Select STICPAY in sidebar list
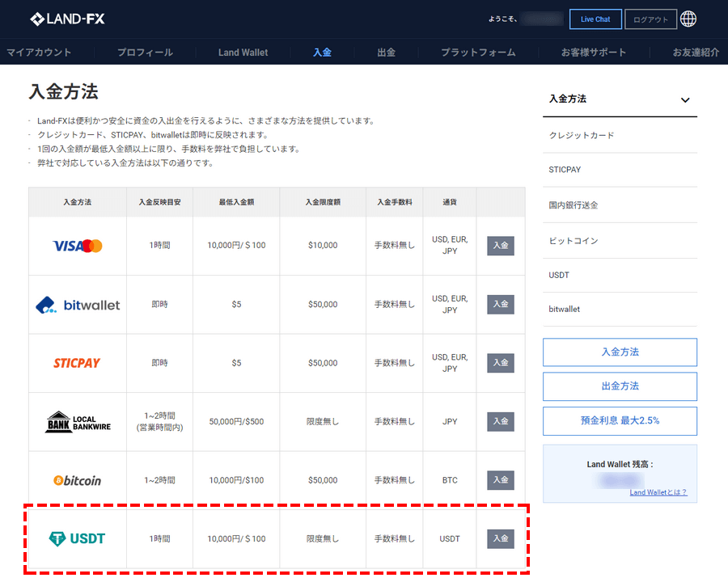The width and height of the screenshot is (728, 582). click(620, 170)
